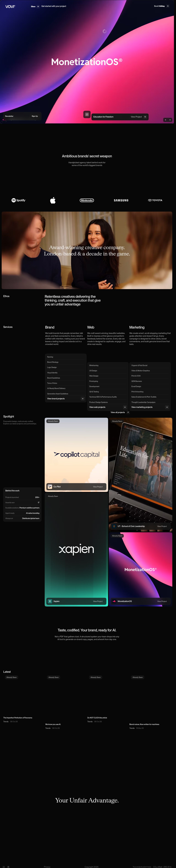176x868 pixels.
Task: Select the Print Artworking service row
Action: click(x=150, y=392)
